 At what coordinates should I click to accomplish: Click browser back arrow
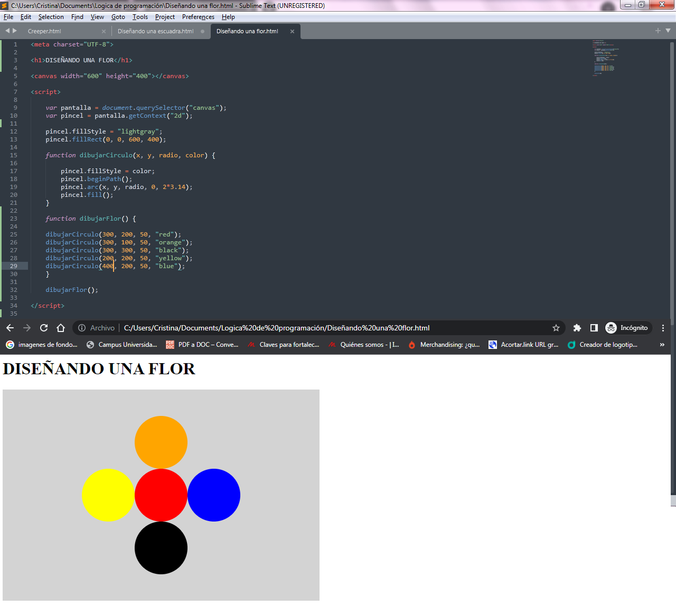10,328
